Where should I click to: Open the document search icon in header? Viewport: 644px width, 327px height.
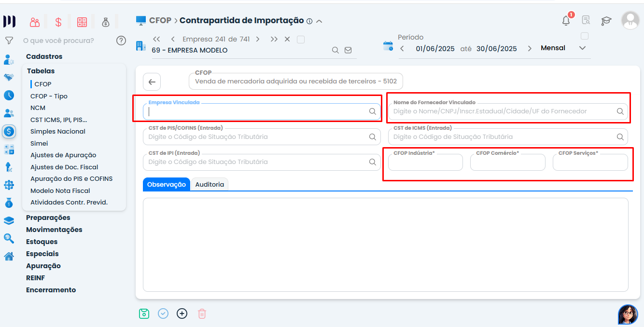[586, 20]
